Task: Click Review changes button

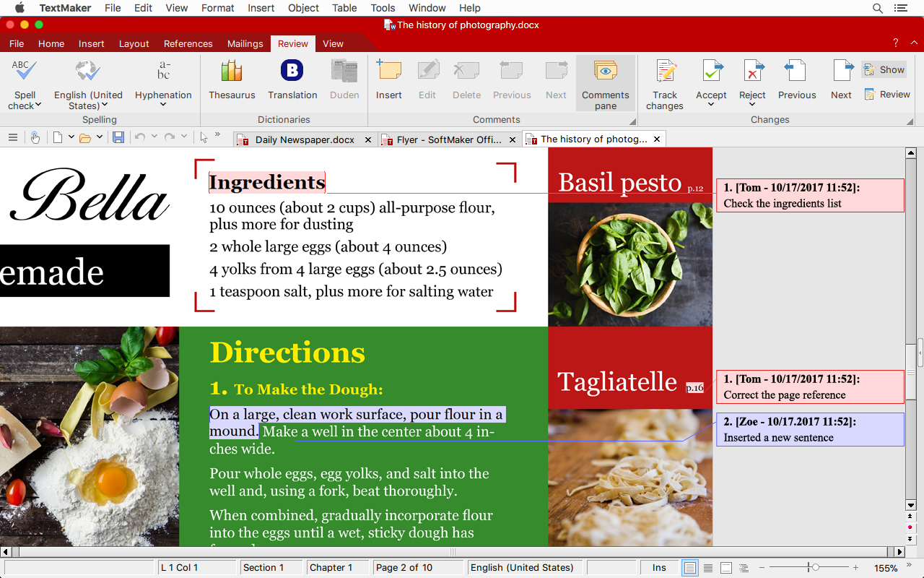Action: (x=887, y=95)
